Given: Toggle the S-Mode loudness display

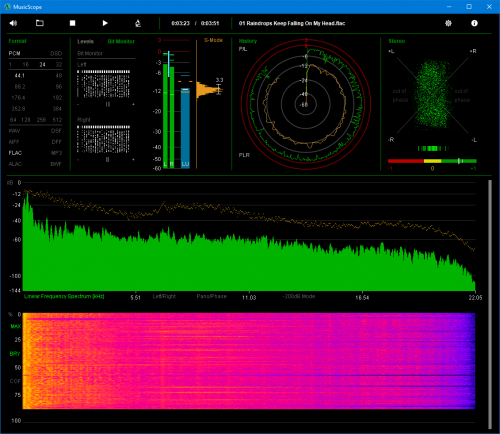Looking at the screenshot, I should pos(213,40).
